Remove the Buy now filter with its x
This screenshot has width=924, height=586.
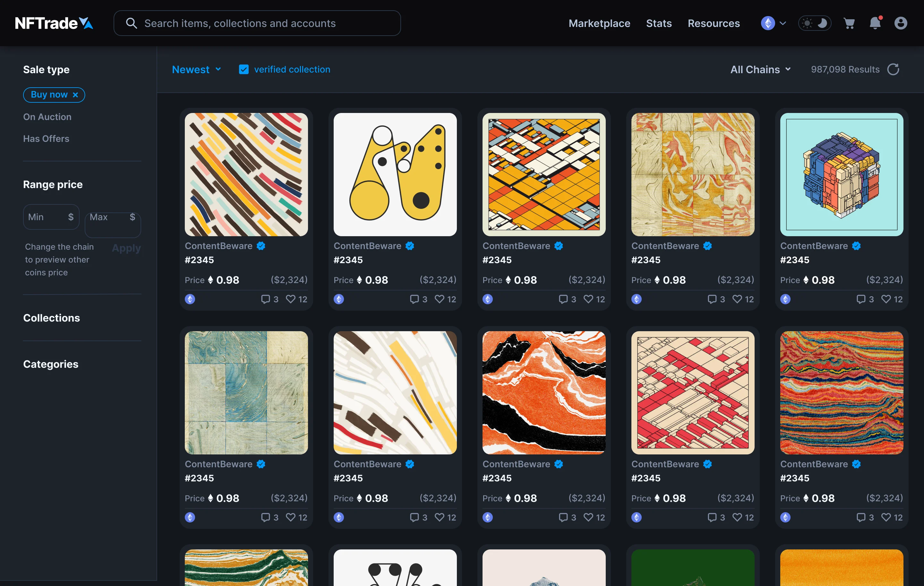coord(76,95)
